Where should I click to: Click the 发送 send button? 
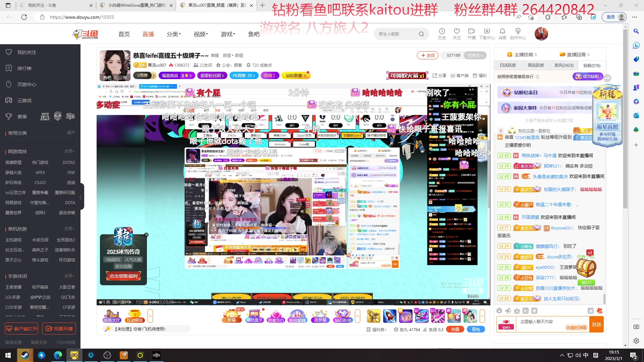pos(597,324)
